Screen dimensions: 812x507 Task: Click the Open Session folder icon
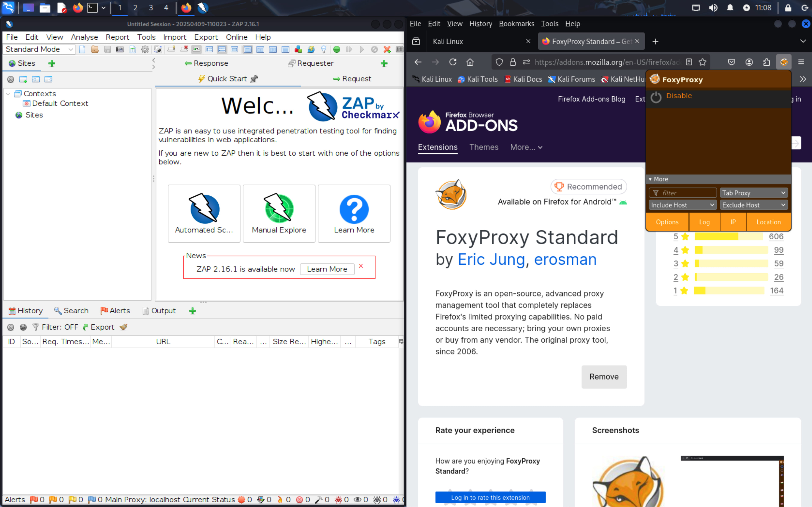tap(95, 50)
